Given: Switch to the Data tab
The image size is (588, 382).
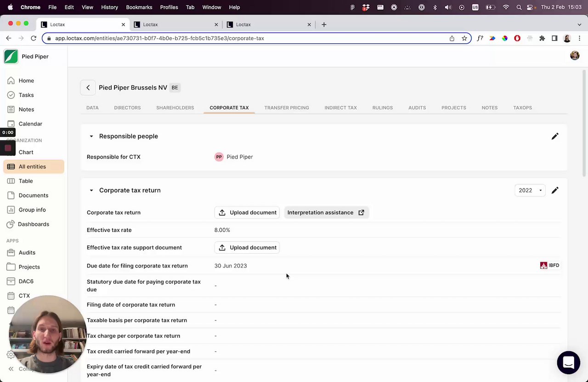Looking at the screenshot, I should click(92, 108).
